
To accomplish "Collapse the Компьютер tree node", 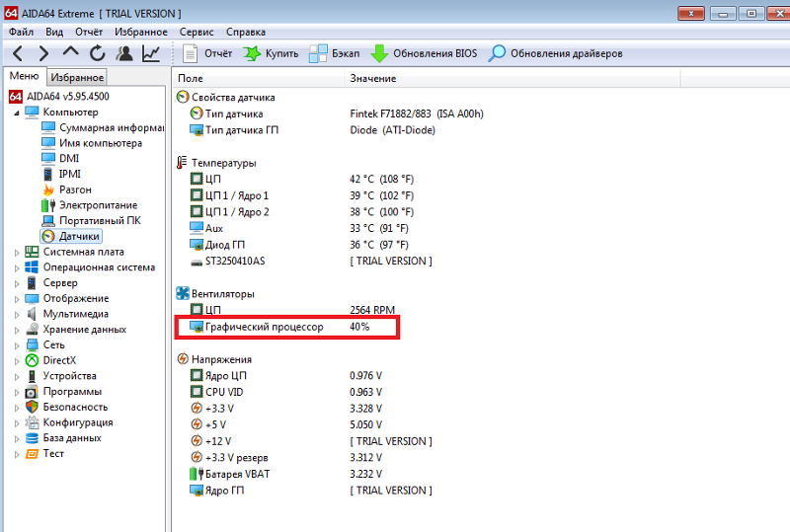I will pyautogui.click(x=17, y=113).
